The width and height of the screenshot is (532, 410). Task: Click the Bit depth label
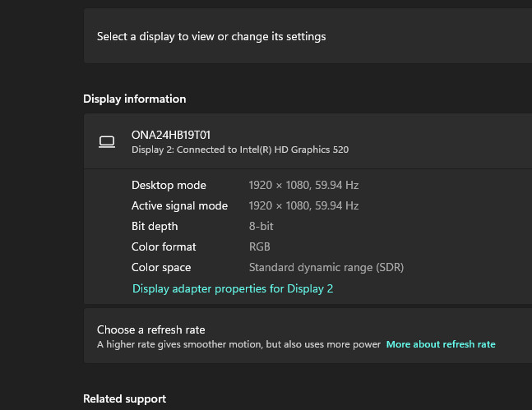click(x=155, y=226)
